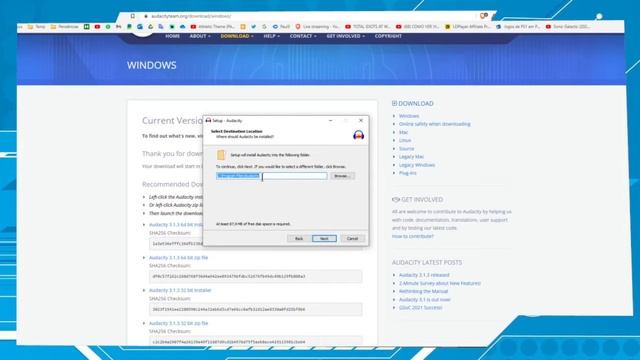Click the Brave shield icon in address bar
The image size is (640, 360).
click(x=483, y=16)
